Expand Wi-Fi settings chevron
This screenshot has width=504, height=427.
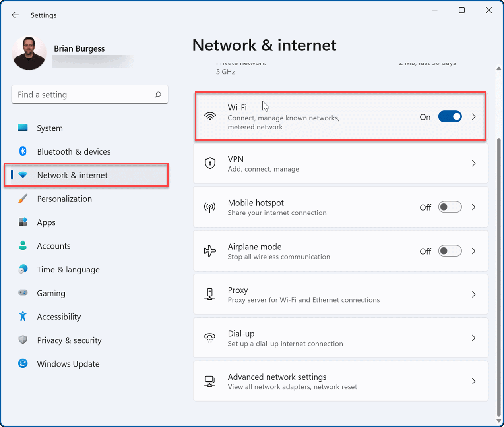[x=474, y=117]
